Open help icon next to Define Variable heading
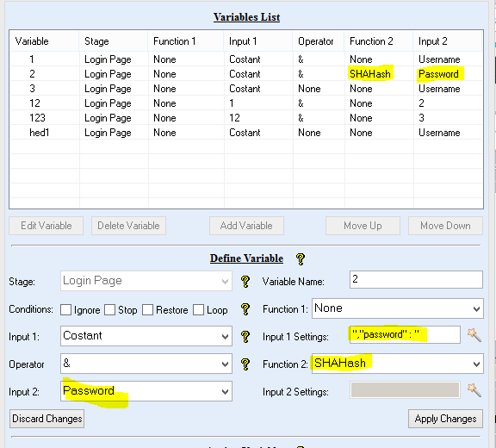This screenshot has width=496, height=448. click(301, 259)
